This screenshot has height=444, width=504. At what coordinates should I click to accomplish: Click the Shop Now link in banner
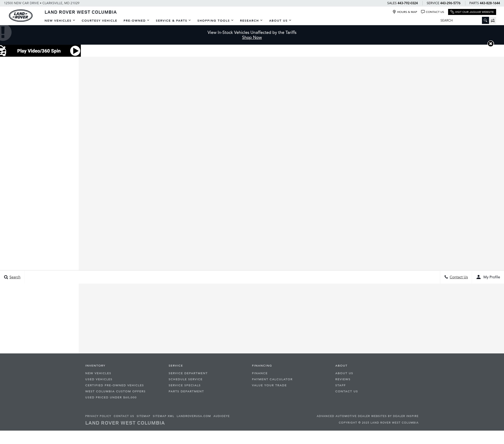pos(252,38)
